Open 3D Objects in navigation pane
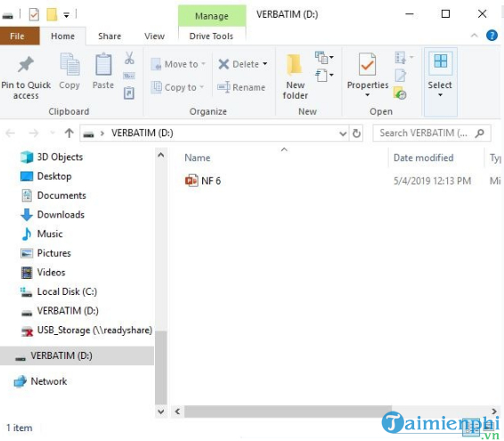 (52, 157)
